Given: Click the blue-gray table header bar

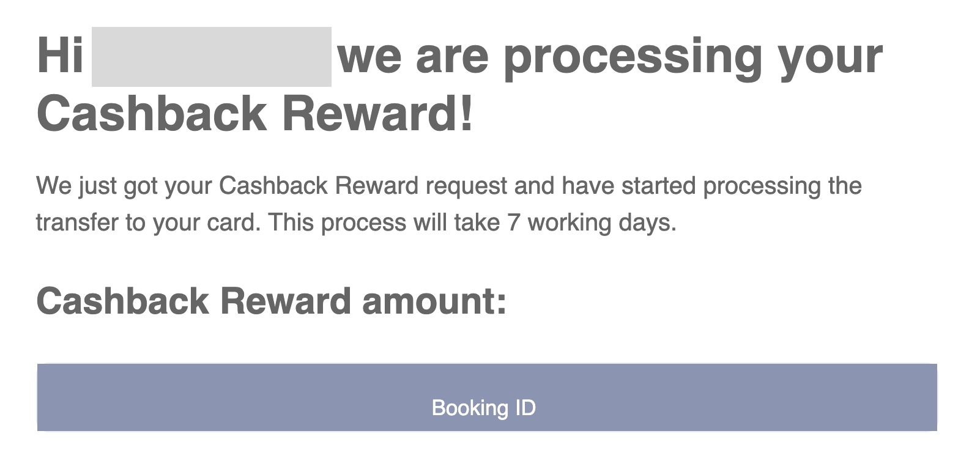Looking at the screenshot, I should (487, 397).
